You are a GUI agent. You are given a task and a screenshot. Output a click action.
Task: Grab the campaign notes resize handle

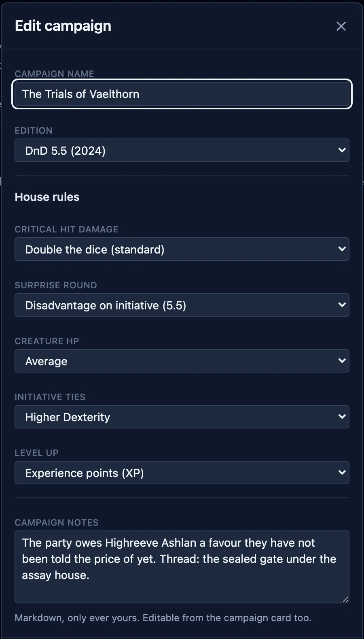pyautogui.click(x=345, y=599)
